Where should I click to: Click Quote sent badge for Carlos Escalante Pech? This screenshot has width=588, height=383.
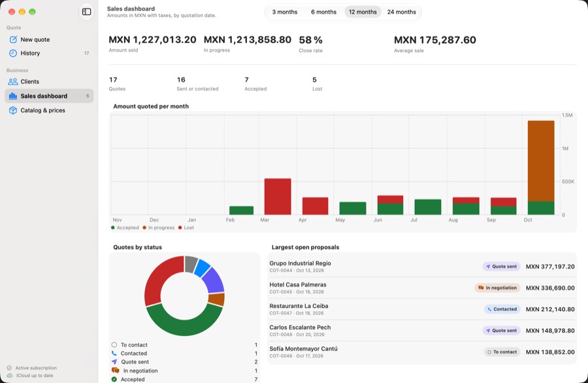[501, 331]
